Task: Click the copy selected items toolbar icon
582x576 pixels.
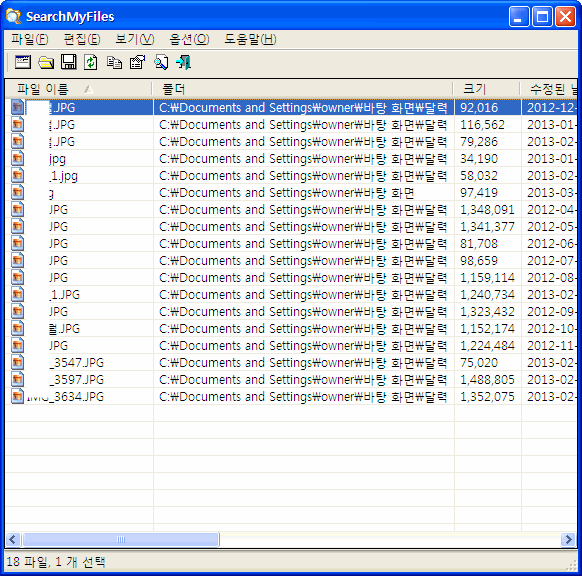Action: coord(114,62)
